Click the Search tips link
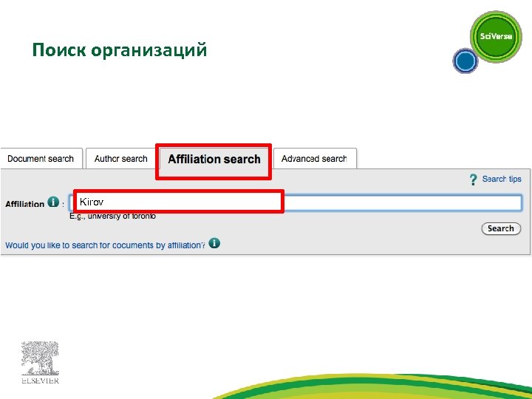 click(x=502, y=179)
